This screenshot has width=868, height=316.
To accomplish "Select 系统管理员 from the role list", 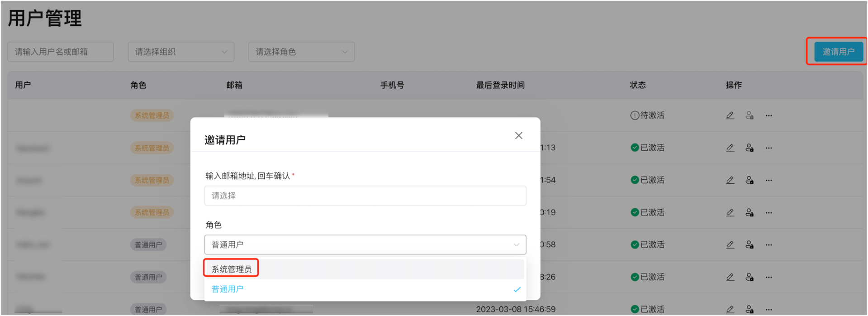I will pyautogui.click(x=232, y=269).
